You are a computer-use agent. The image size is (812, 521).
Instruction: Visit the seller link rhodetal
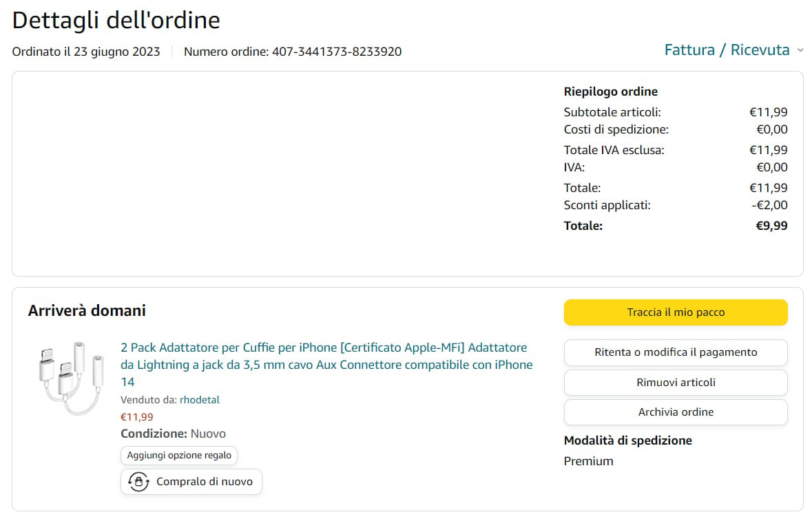tap(200, 400)
